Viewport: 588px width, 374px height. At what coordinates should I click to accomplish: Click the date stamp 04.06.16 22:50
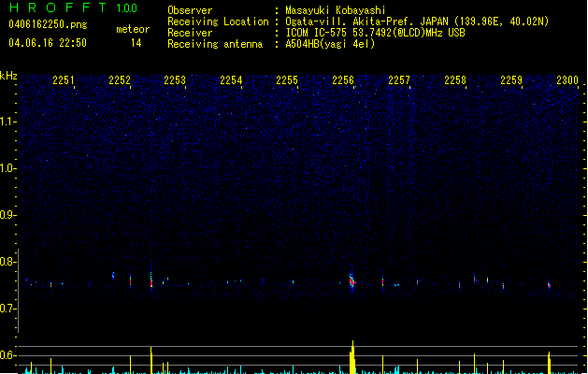pyautogui.click(x=48, y=43)
